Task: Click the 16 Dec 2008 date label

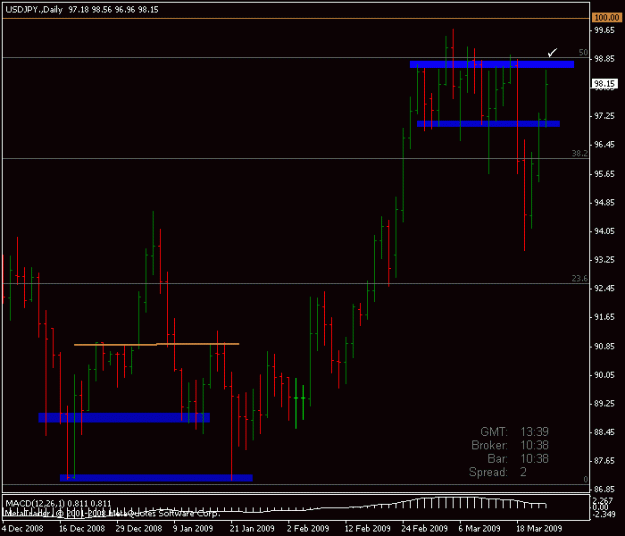Action: (82, 529)
